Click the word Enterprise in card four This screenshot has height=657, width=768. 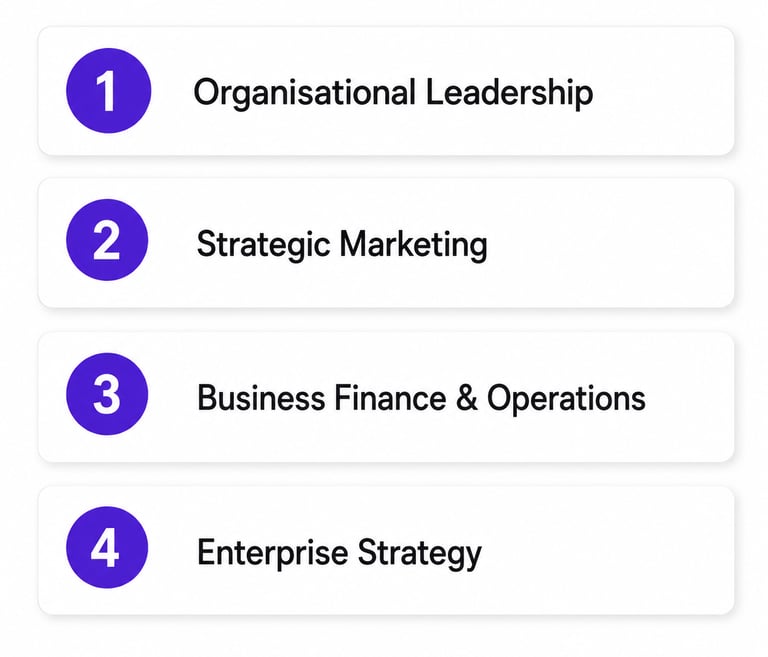272,553
